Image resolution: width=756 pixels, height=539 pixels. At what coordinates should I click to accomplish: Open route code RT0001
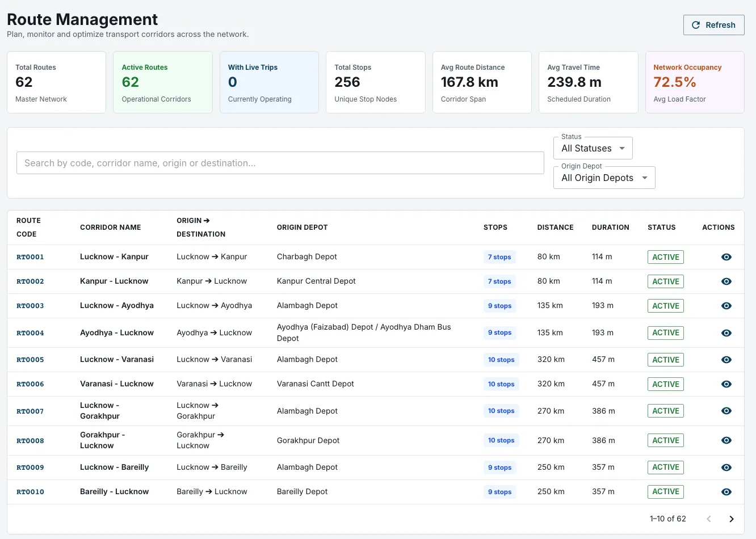30,257
